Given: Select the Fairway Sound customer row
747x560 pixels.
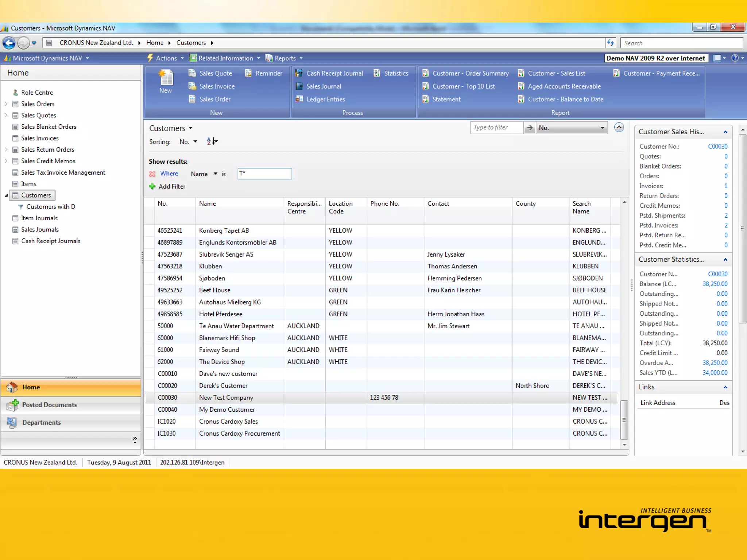Looking at the screenshot, I should [382, 350].
